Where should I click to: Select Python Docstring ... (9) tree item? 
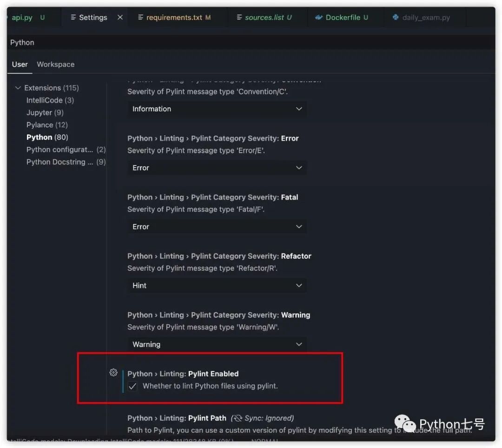[66, 162]
